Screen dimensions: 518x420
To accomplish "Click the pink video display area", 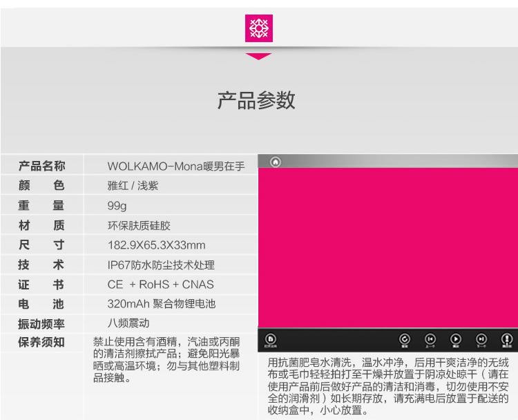I will point(387,247).
